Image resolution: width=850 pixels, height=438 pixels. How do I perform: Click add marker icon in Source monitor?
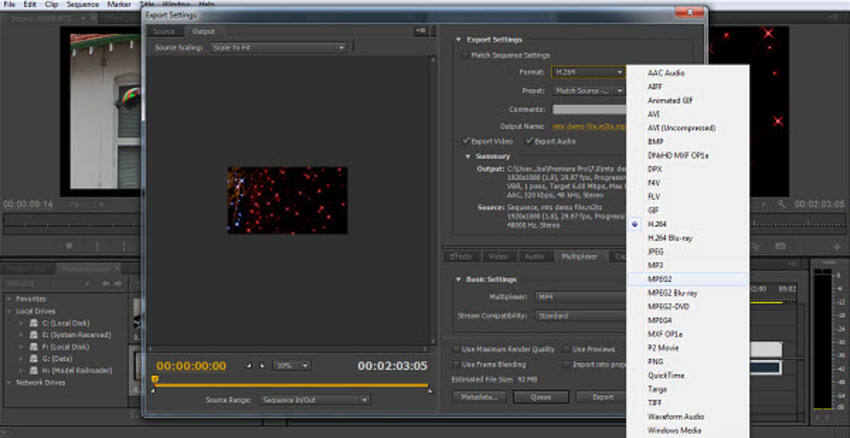[69, 247]
